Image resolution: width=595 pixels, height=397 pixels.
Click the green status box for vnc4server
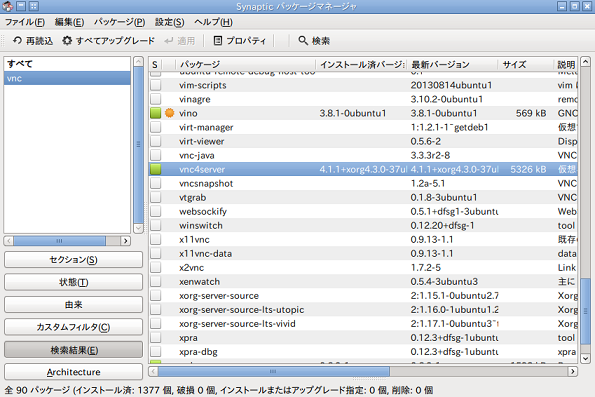point(156,169)
